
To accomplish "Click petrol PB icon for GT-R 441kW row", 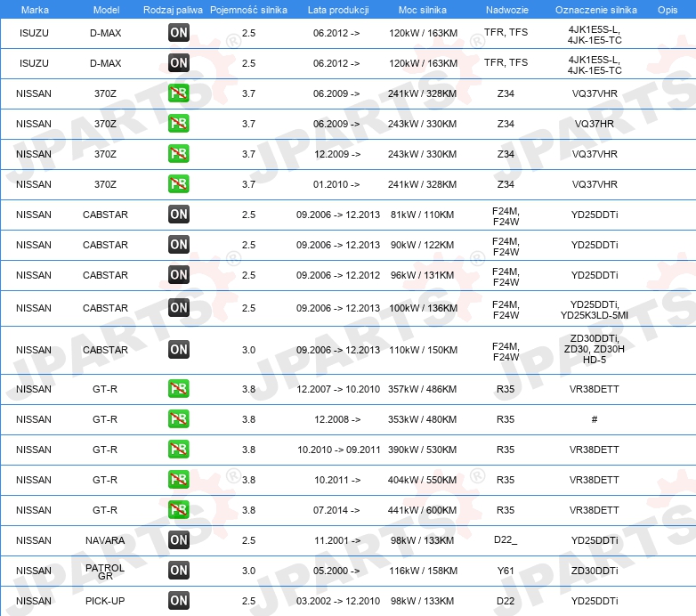I will click(x=178, y=510).
